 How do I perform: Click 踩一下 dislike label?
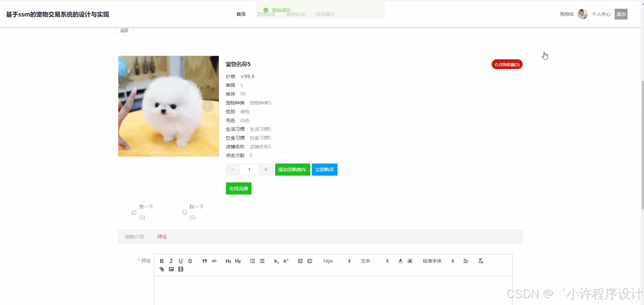coord(197,207)
